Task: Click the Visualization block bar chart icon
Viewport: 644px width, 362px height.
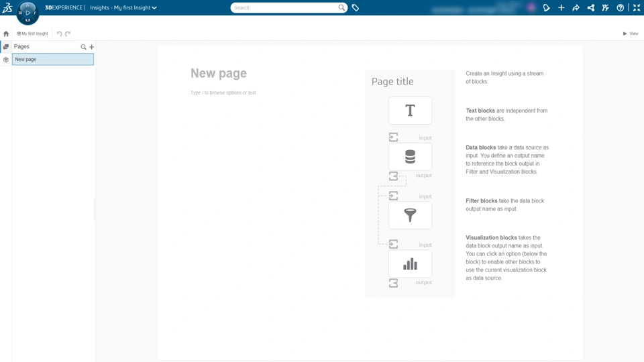Action: point(410,264)
